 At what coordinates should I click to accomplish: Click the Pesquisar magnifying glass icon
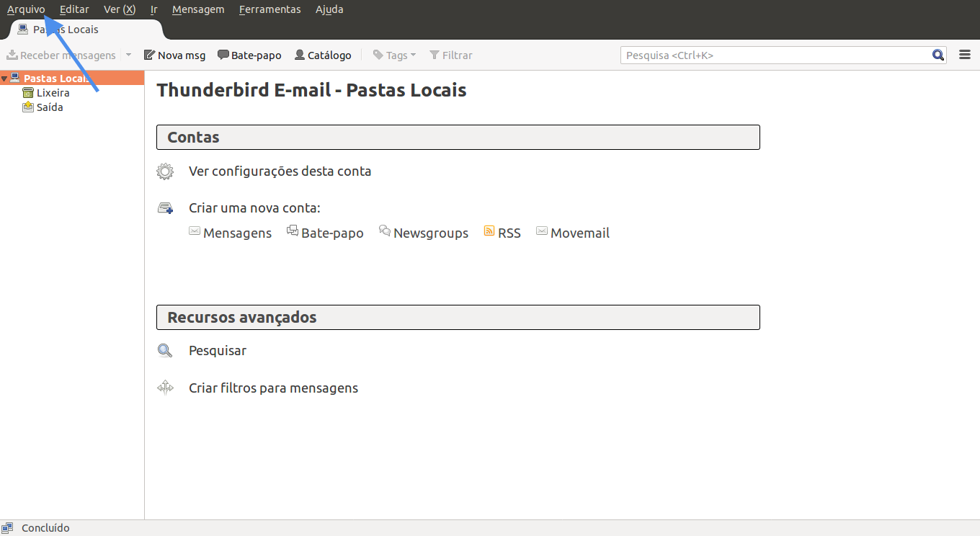click(165, 351)
